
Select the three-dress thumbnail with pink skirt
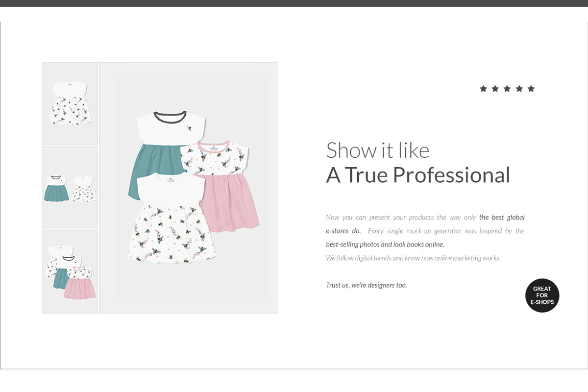70,272
